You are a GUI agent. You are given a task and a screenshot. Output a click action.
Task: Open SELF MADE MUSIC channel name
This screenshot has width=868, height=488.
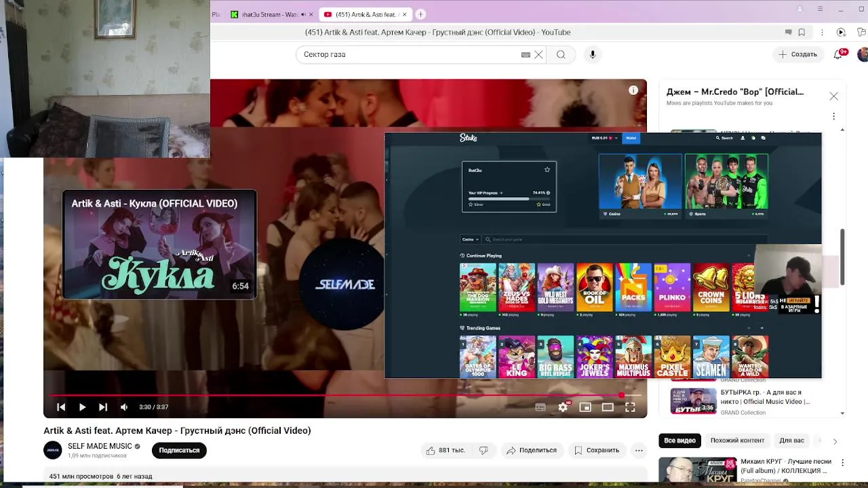[100, 446]
